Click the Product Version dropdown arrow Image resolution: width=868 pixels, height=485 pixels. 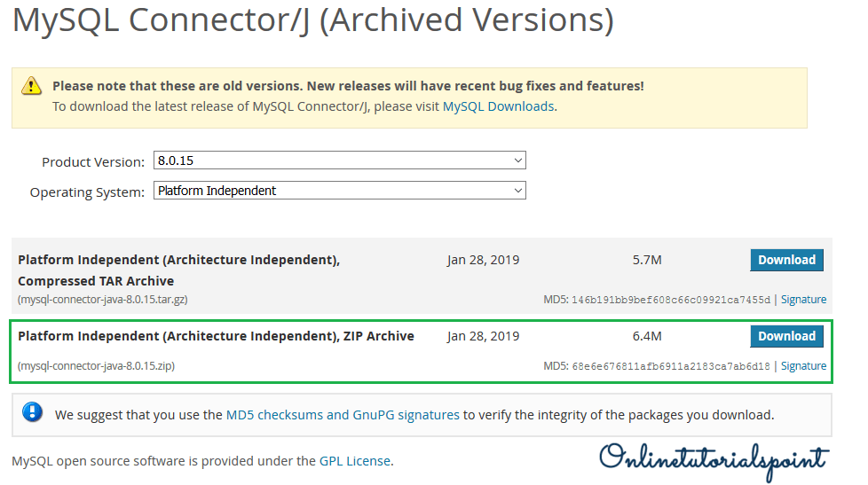coord(518,160)
